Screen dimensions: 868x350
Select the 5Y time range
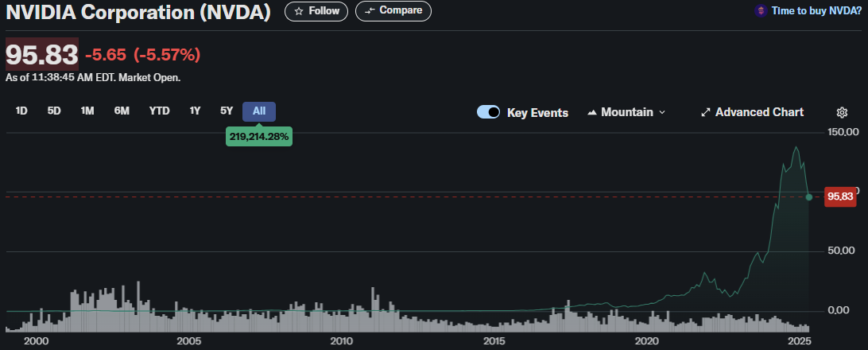click(227, 111)
